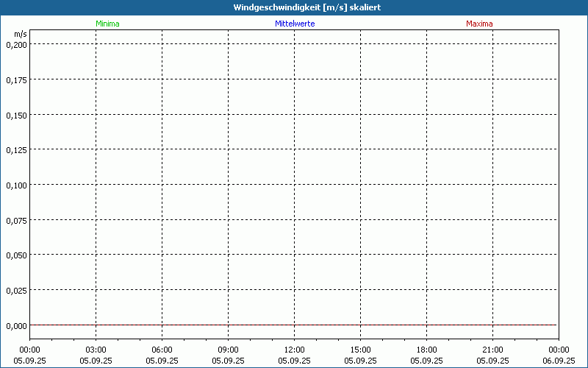Pick the 0,125 y-axis label
Screen dimensions: 588x368
click(x=16, y=149)
